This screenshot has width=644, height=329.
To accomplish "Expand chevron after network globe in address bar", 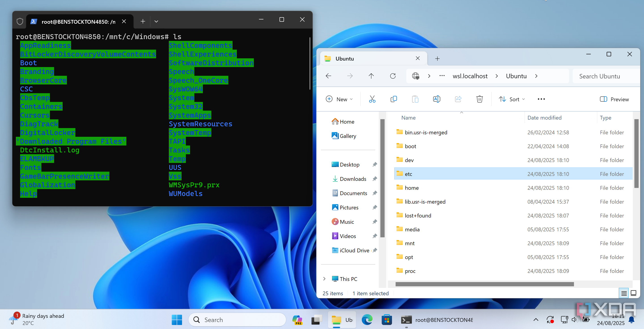I will point(429,76).
